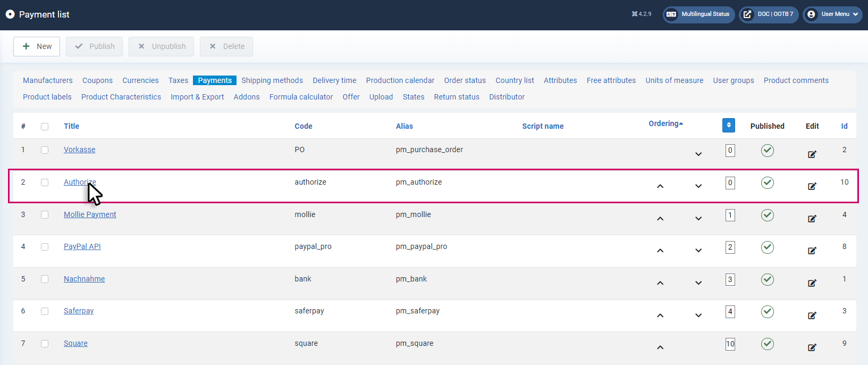Move Mollie Payment down in ordering

click(698, 219)
